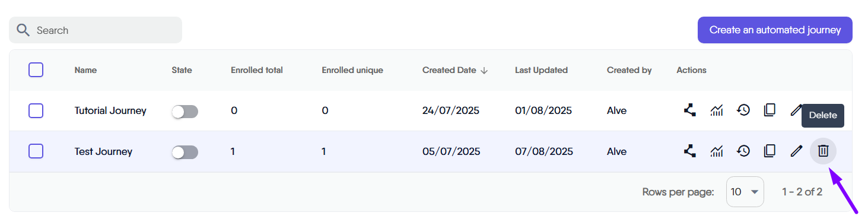Expand the Rows per page dropdown

coord(745,192)
